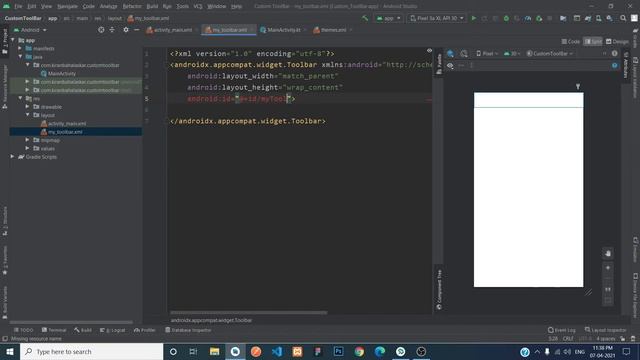
Task: Click the warning indicator in design toolbar
Action: pyautogui.click(x=615, y=53)
